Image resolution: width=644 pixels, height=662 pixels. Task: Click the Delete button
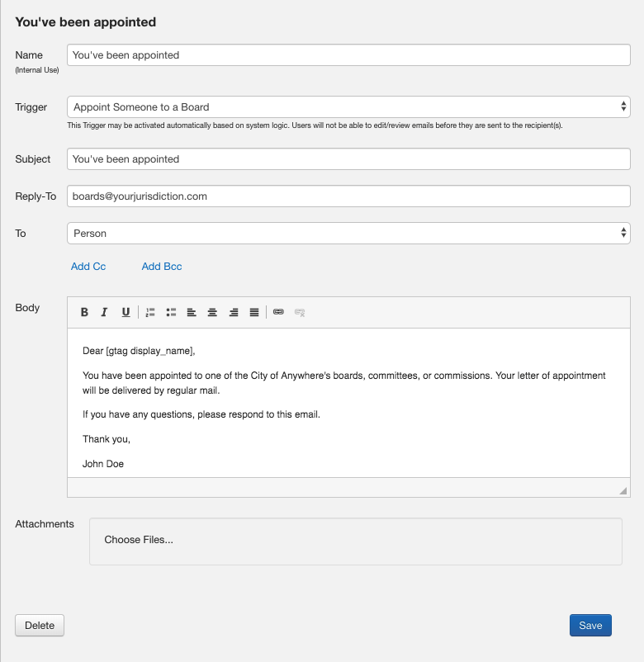40,626
